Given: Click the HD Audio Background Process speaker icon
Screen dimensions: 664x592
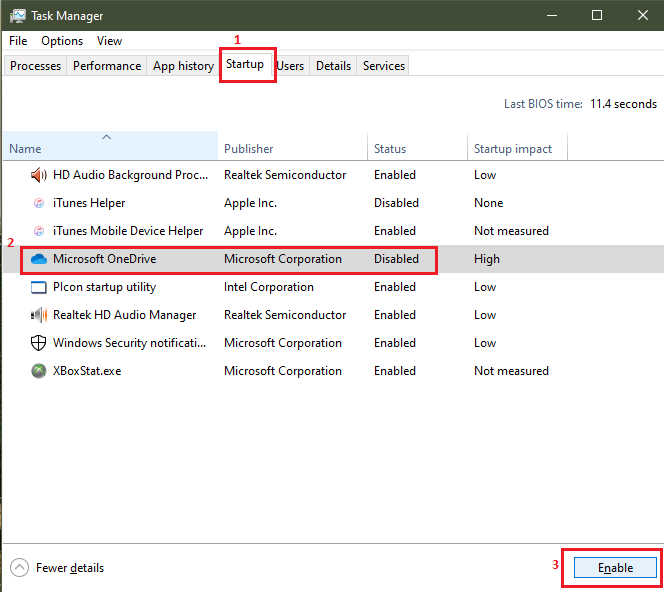Looking at the screenshot, I should pyautogui.click(x=39, y=175).
